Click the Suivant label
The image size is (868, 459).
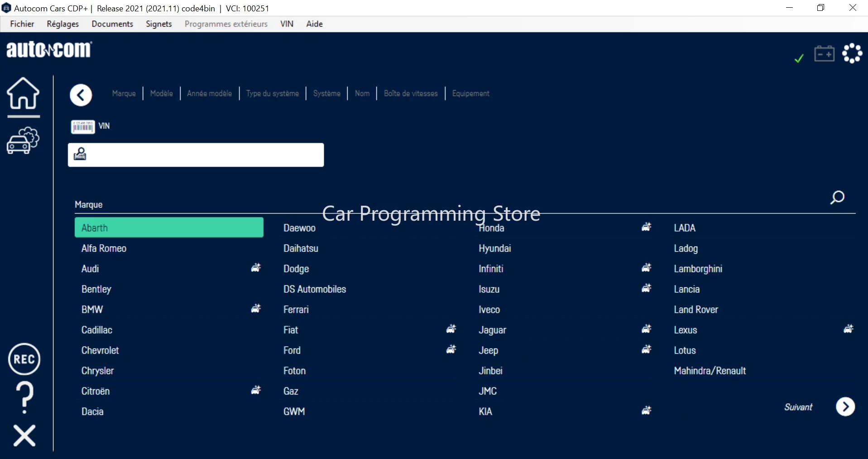[798, 407]
